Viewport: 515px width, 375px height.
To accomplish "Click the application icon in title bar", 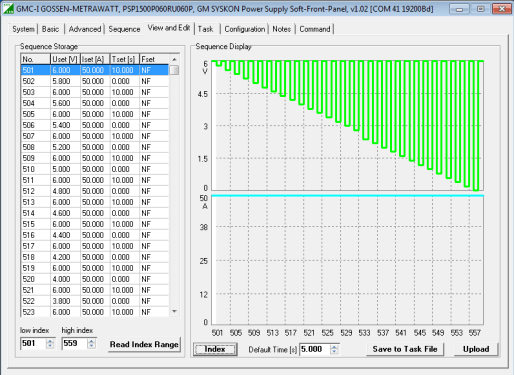I will (x=8, y=8).
